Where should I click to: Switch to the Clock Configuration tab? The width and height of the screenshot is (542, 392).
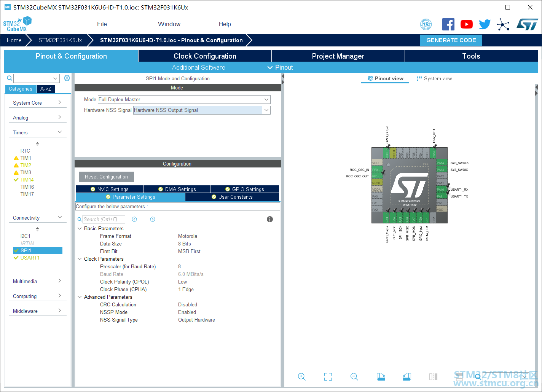click(x=205, y=56)
